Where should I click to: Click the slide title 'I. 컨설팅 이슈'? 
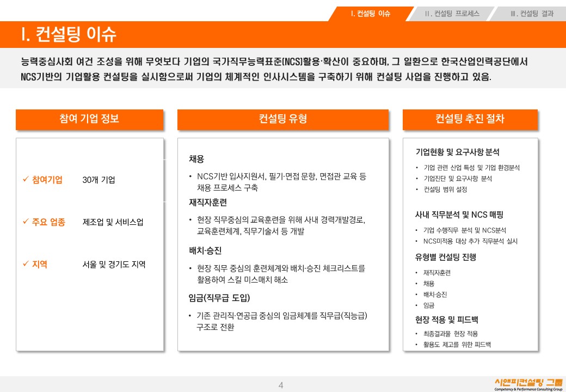click(69, 34)
